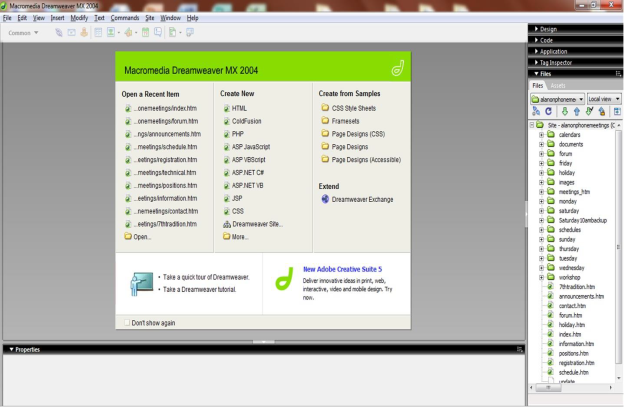This screenshot has height=408, width=625.
Task: Select the images folder in Files tree
Action: click(x=566, y=182)
